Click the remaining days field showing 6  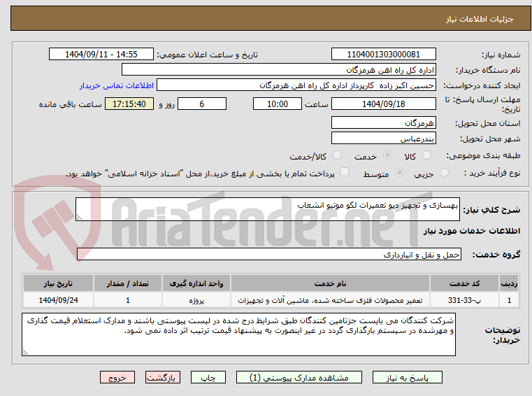[202, 104]
